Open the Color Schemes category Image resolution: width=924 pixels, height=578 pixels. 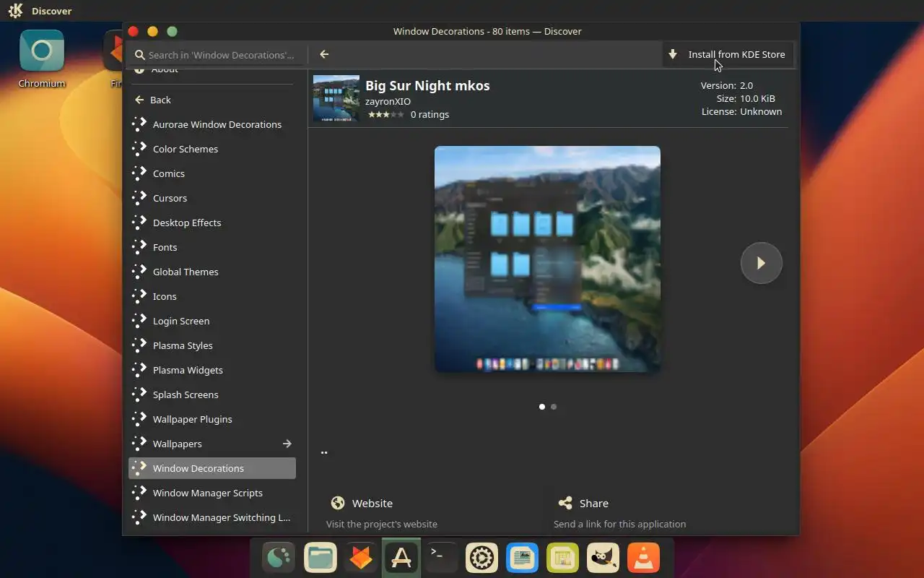(212, 149)
